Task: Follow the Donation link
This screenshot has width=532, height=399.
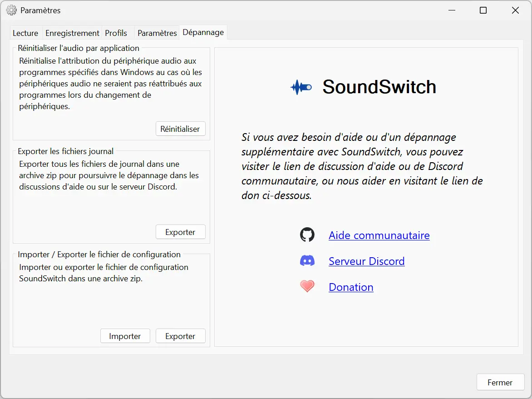Action: pyautogui.click(x=351, y=287)
